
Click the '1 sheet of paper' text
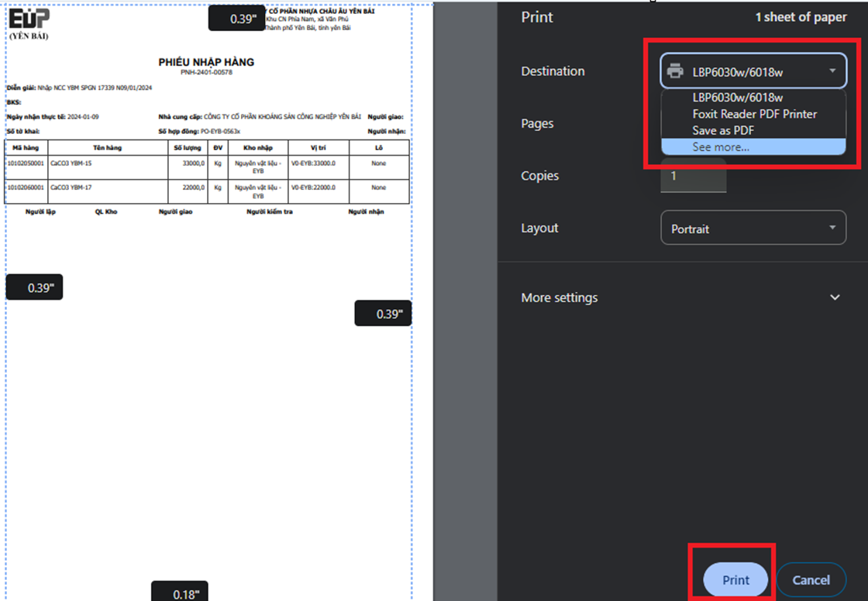point(801,17)
